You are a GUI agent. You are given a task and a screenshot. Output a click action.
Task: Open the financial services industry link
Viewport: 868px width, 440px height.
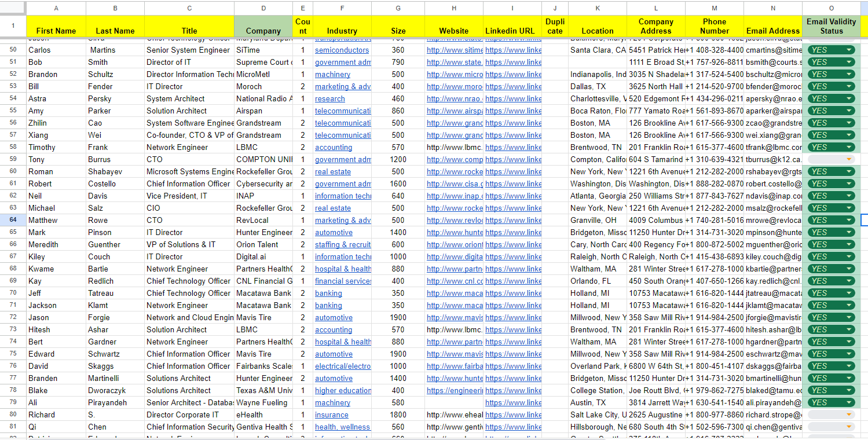[343, 281]
